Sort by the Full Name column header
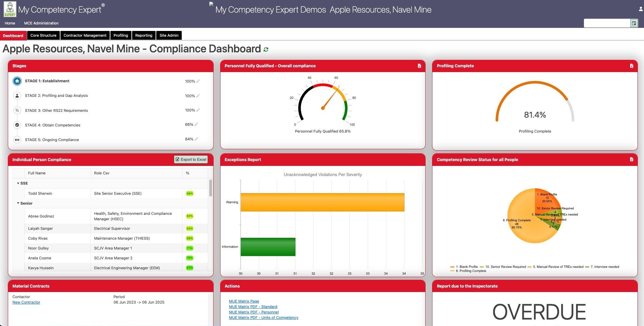Image resolution: width=644 pixels, height=326 pixels. (57, 173)
